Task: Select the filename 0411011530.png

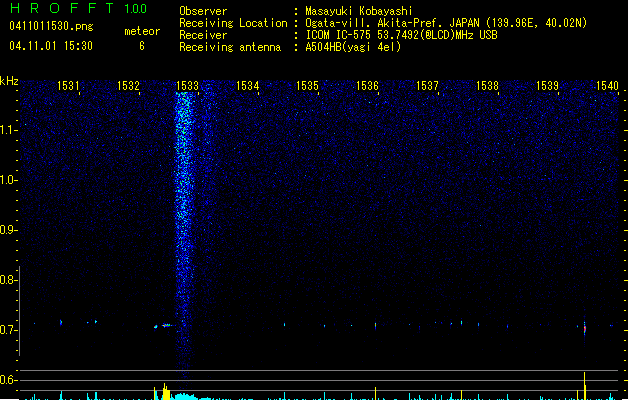Action: point(51,26)
